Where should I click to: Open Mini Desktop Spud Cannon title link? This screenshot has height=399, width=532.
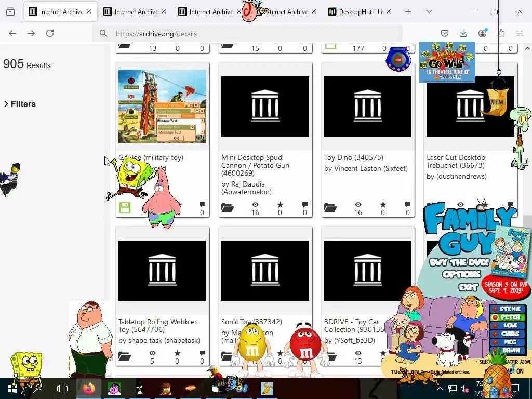(x=255, y=165)
